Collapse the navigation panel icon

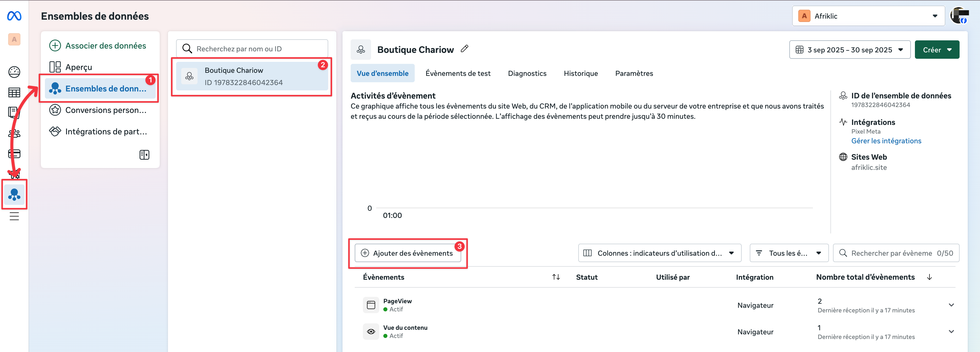[x=144, y=155]
